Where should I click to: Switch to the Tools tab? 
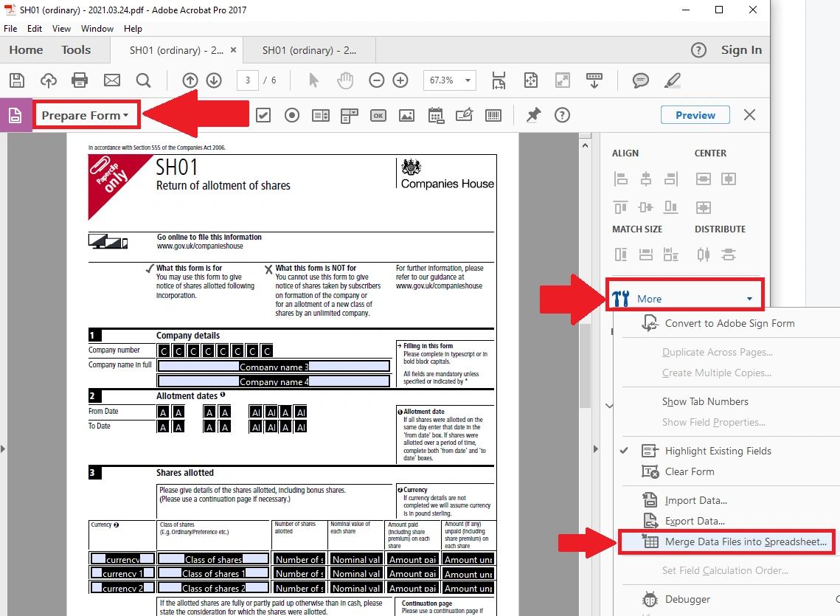click(x=76, y=50)
